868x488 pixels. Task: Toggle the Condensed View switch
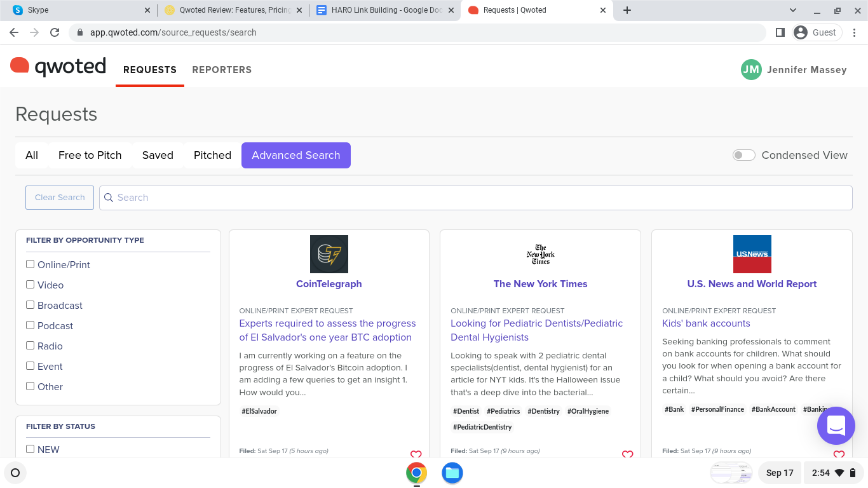pyautogui.click(x=743, y=155)
